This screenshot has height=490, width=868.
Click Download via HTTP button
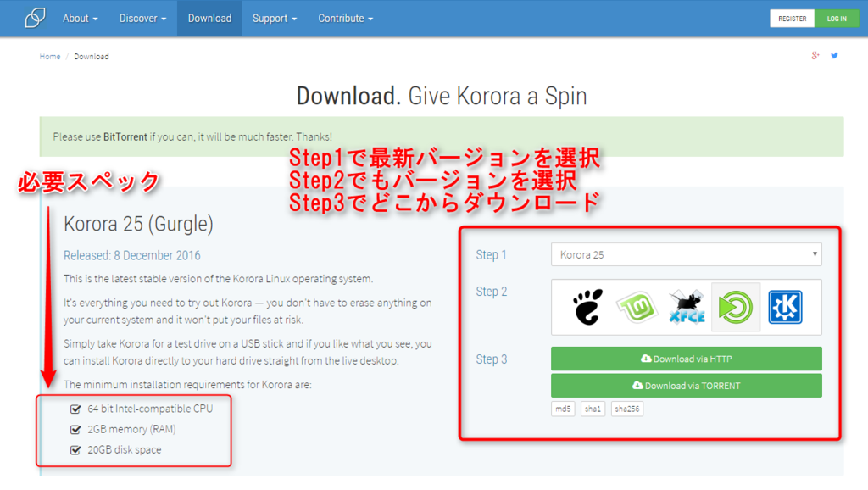click(687, 359)
